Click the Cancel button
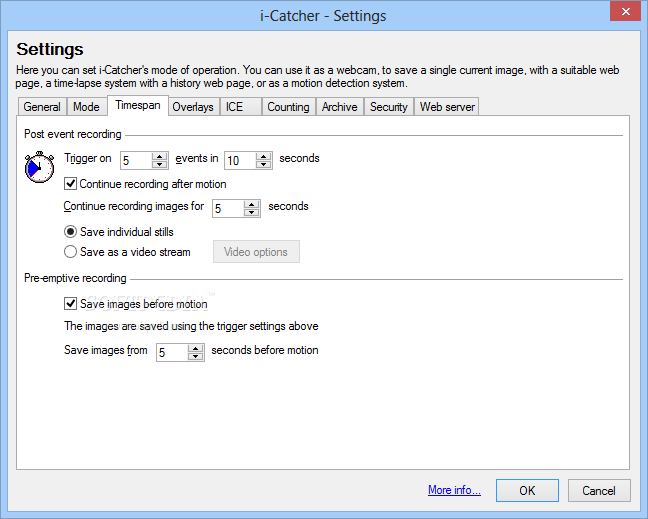The width and height of the screenshot is (648, 519). pyautogui.click(x=599, y=490)
